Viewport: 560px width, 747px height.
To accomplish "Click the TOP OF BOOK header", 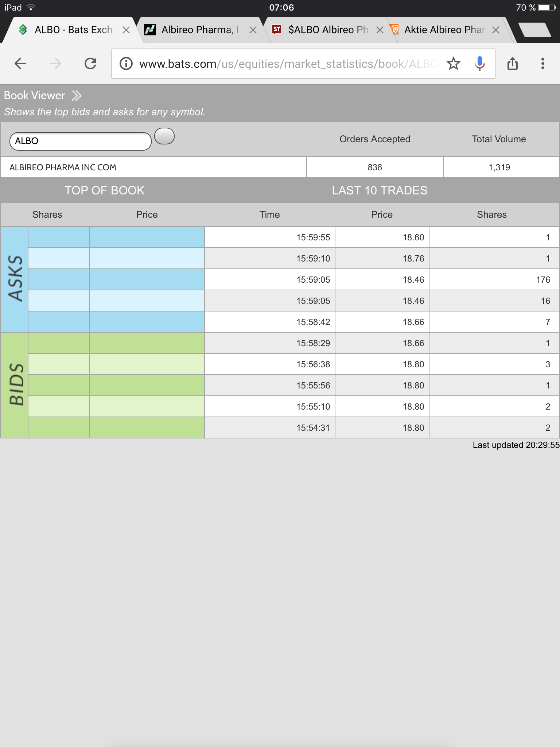I will [x=105, y=190].
